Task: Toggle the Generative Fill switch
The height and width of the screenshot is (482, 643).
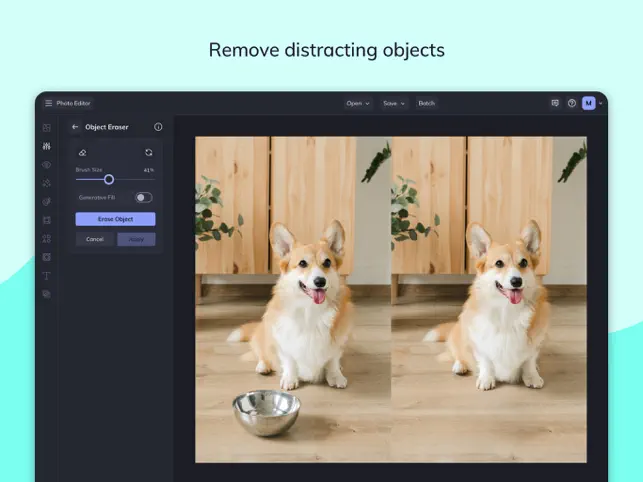Action: 144,198
